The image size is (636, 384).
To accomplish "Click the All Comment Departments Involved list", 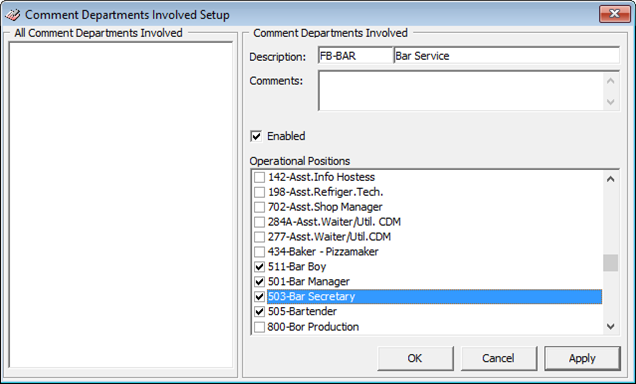I will click(121, 205).
